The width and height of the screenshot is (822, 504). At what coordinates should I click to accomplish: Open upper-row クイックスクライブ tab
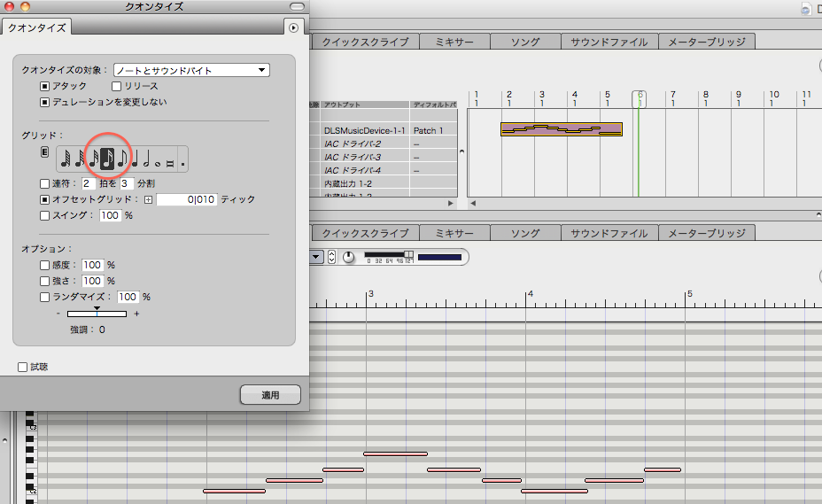pos(366,42)
